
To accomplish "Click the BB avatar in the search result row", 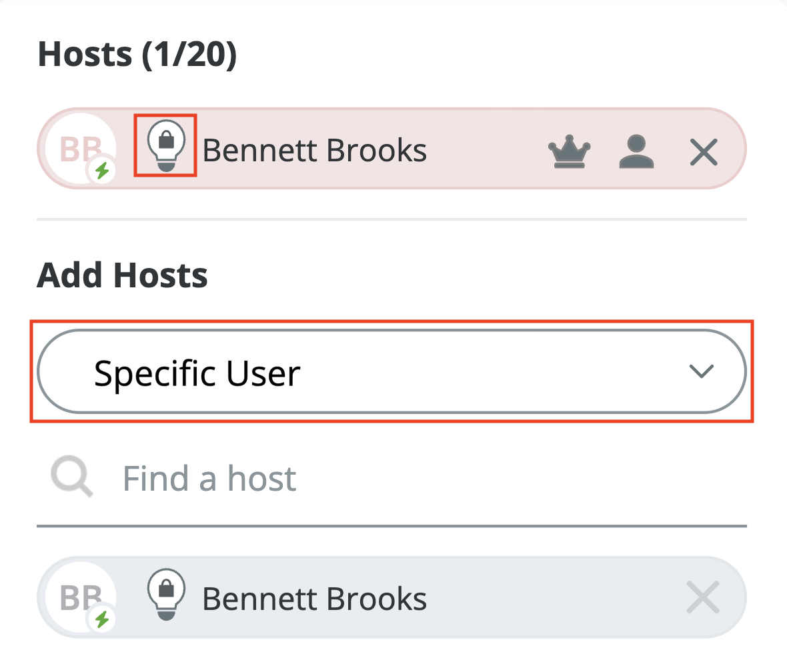I will 79,596.
